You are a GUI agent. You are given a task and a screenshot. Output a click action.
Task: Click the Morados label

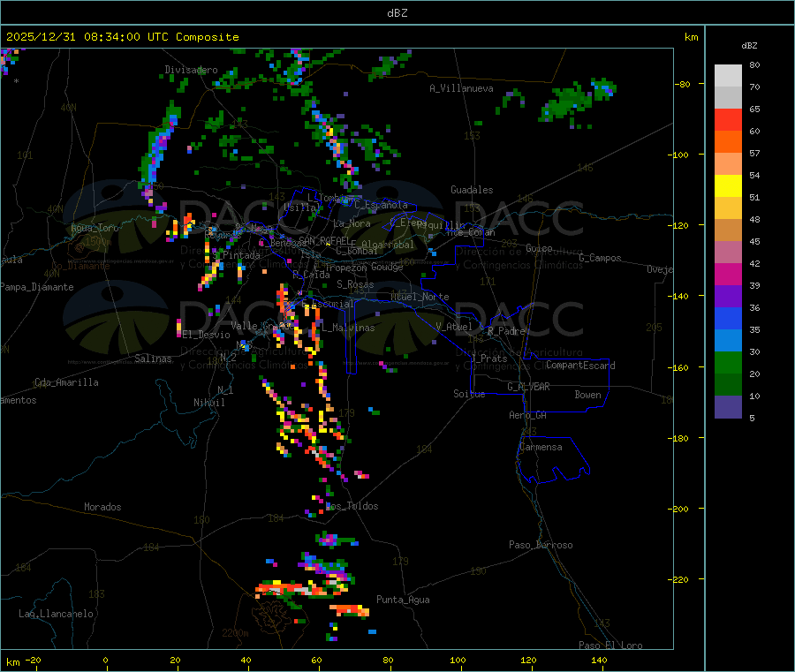pyautogui.click(x=103, y=507)
